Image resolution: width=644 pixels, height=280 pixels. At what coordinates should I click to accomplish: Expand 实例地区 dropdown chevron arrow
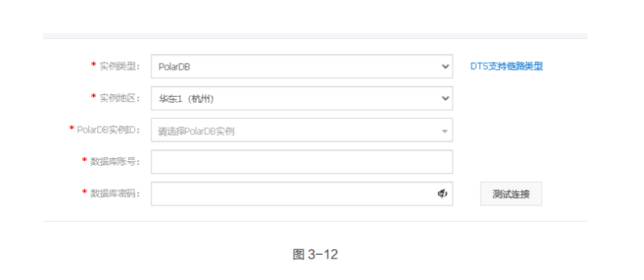(445, 98)
